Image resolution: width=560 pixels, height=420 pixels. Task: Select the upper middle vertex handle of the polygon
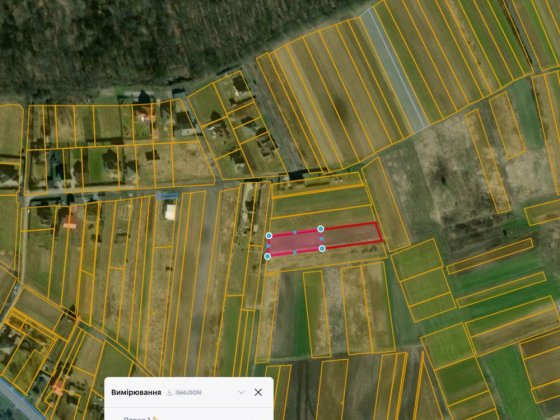(321, 229)
